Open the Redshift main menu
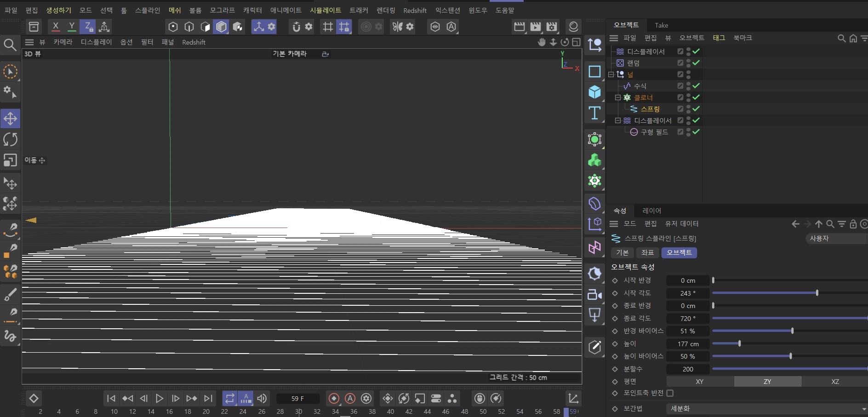 coord(415,10)
